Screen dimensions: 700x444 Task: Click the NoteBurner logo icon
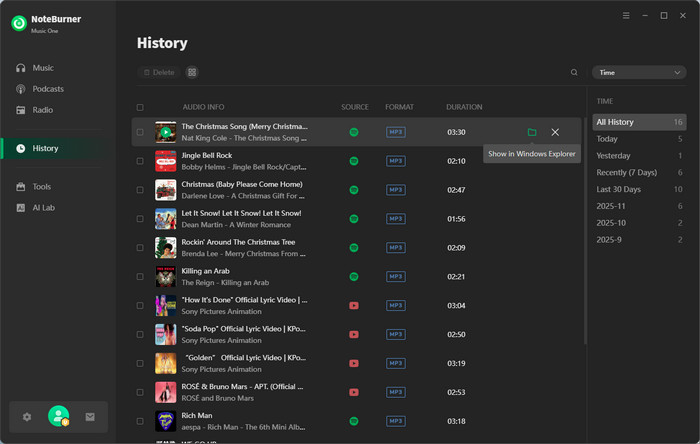click(19, 23)
